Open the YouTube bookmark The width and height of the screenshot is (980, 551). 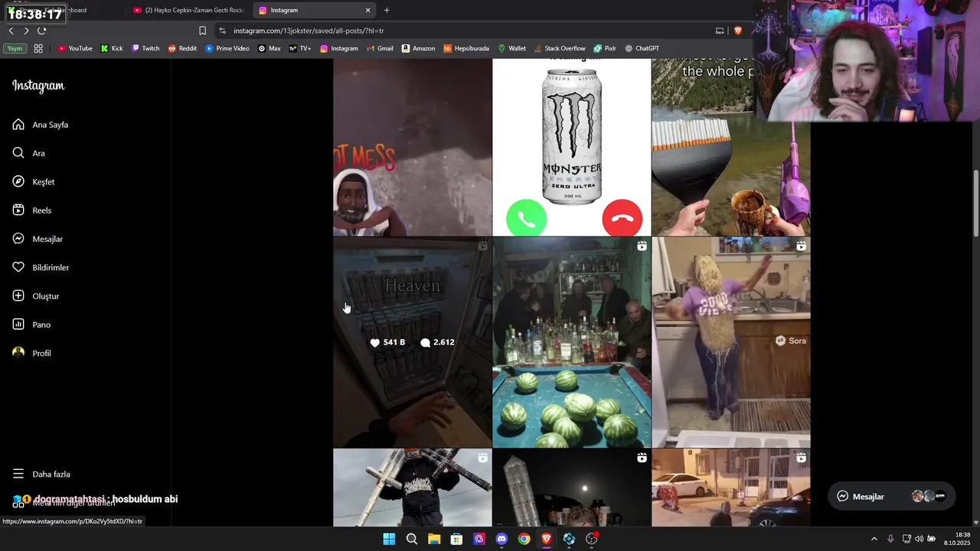tap(75, 48)
